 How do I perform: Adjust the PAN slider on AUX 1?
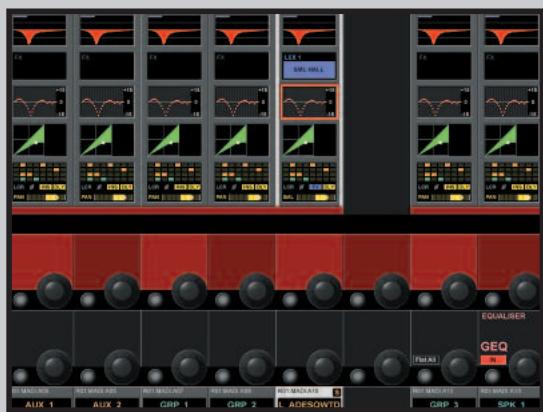coord(46,197)
